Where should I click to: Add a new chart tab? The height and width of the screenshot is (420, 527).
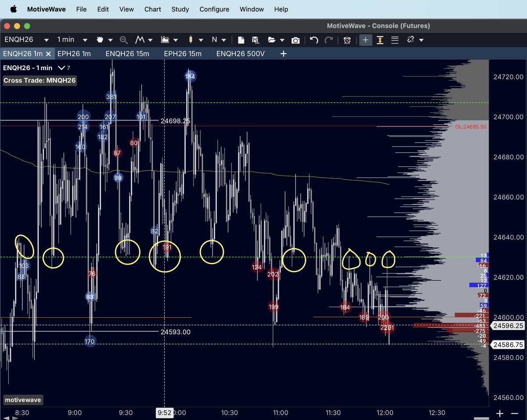(284, 54)
